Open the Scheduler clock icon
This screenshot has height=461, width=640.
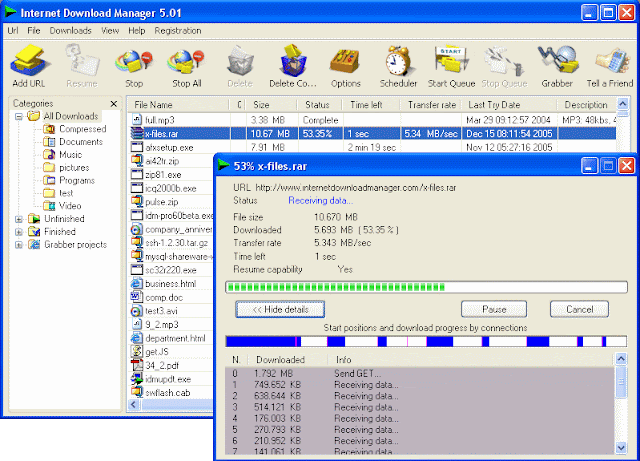coord(398,61)
